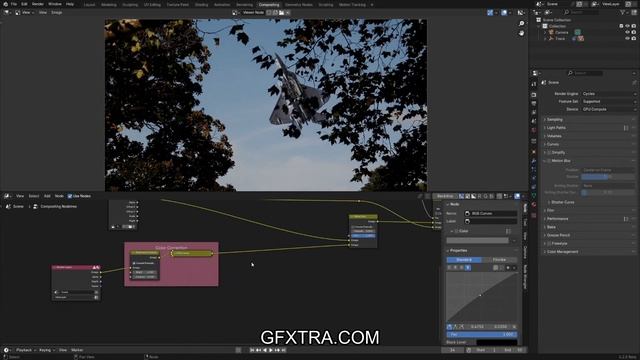Open the Render properties tab icon

(x=533, y=95)
